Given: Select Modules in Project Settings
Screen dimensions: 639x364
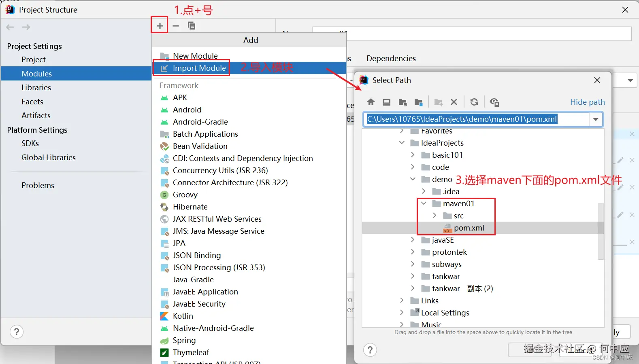Looking at the screenshot, I should [x=76, y=74].
